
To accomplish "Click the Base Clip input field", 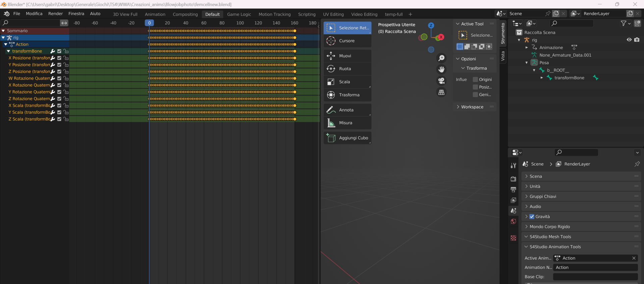I will (x=595, y=277).
